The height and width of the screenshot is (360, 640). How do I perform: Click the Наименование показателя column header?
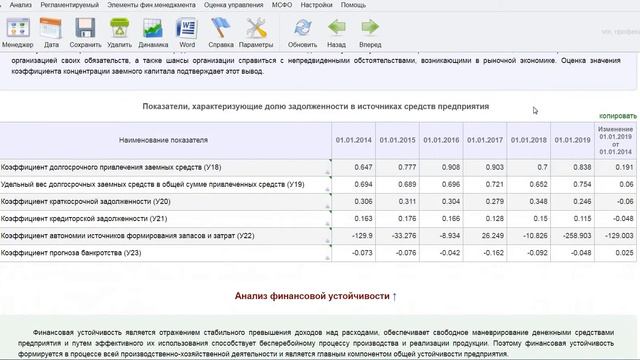click(x=163, y=140)
